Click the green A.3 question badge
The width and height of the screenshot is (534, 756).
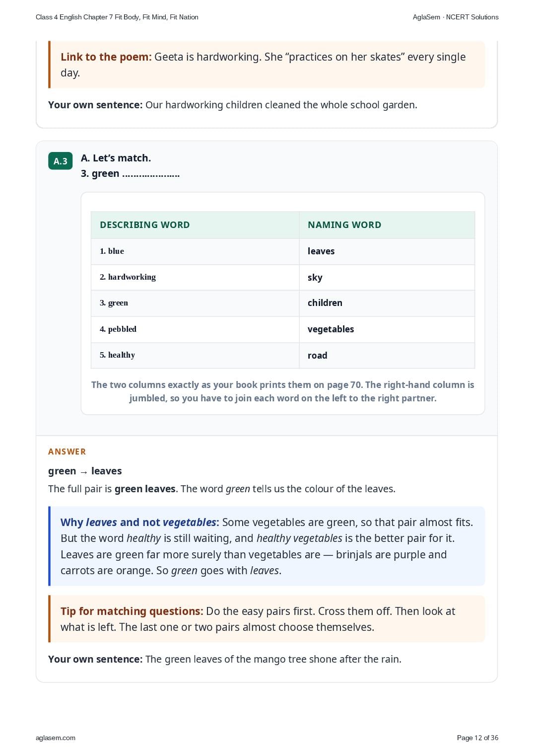(61, 161)
